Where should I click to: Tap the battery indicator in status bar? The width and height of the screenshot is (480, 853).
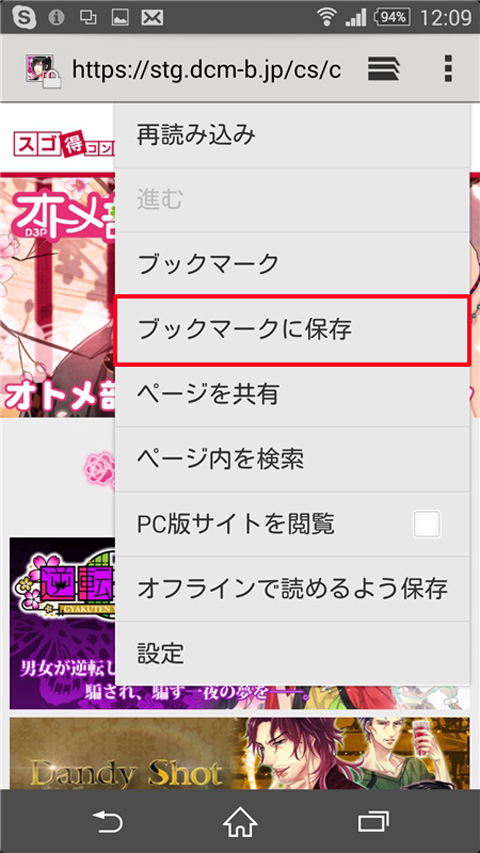click(x=392, y=17)
